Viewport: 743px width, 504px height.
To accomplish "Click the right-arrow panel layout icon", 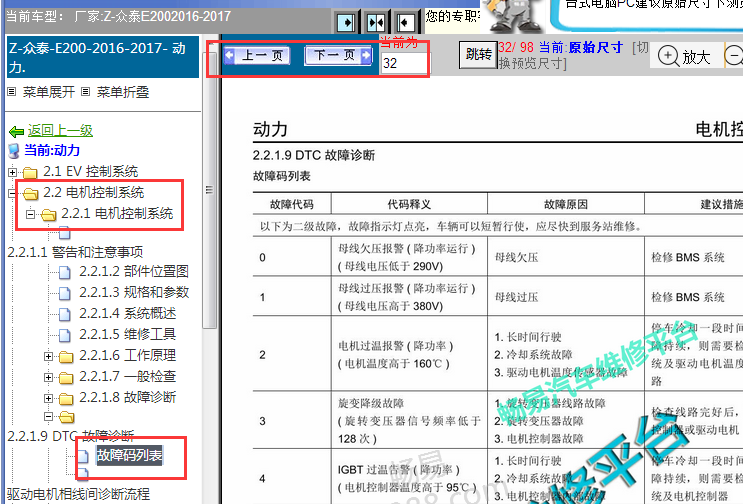I will 346,22.
